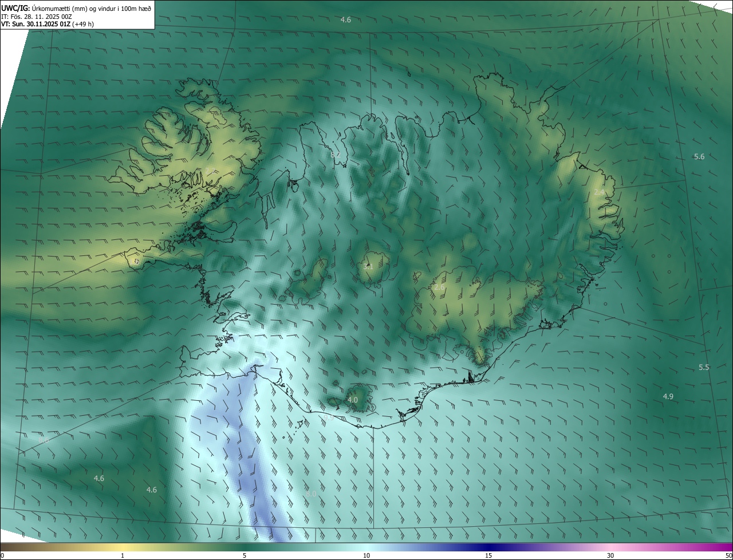Click the 8.0 value label on the map
The image size is (733, 560).
coord(311,493)
